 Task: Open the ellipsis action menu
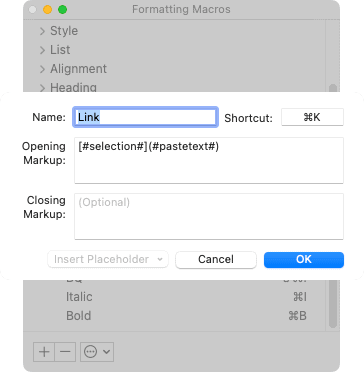[x=97, y=352]
